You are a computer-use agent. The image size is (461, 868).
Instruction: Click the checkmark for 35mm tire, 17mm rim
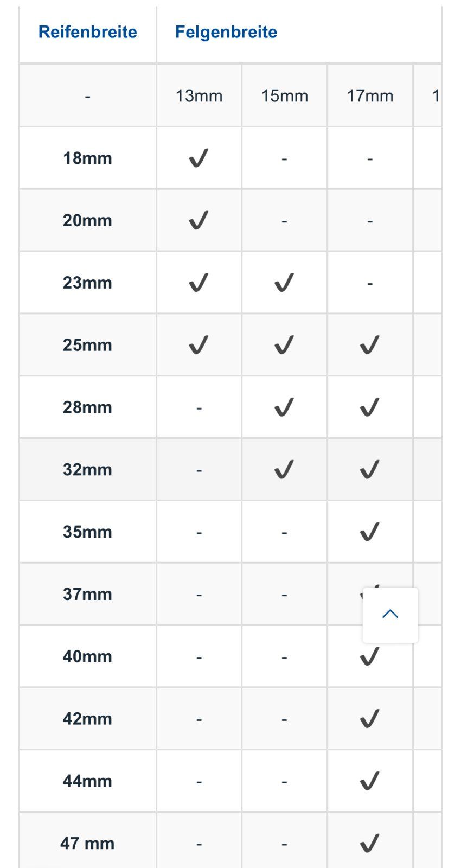pos(370,532)
